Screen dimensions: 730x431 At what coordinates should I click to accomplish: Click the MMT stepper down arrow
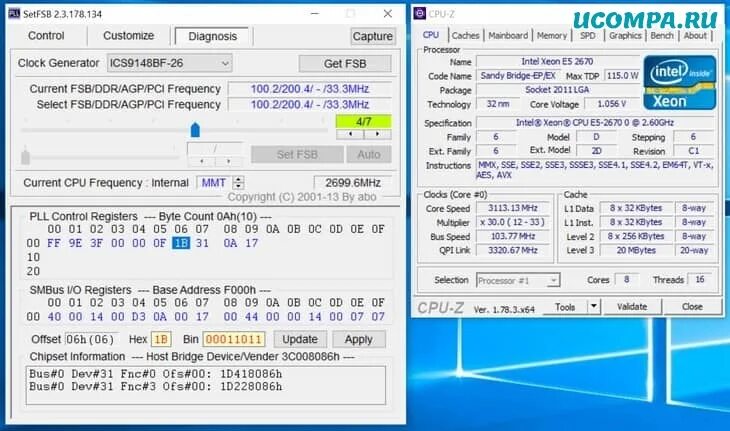pyautogui.click(x=238, y=186)
